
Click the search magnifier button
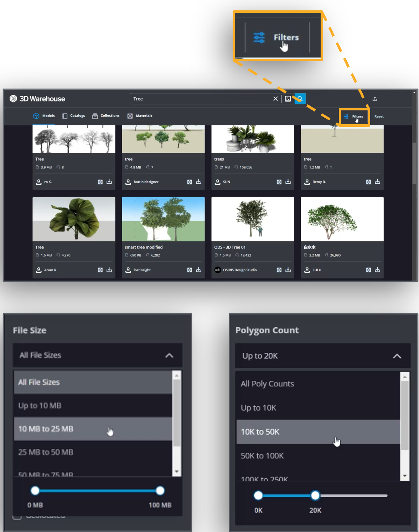coord(300,99)
